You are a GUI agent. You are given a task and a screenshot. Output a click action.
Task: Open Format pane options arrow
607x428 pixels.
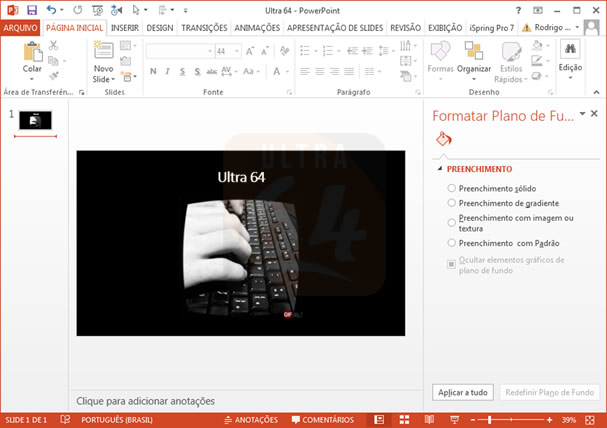(x=582, y=113)
